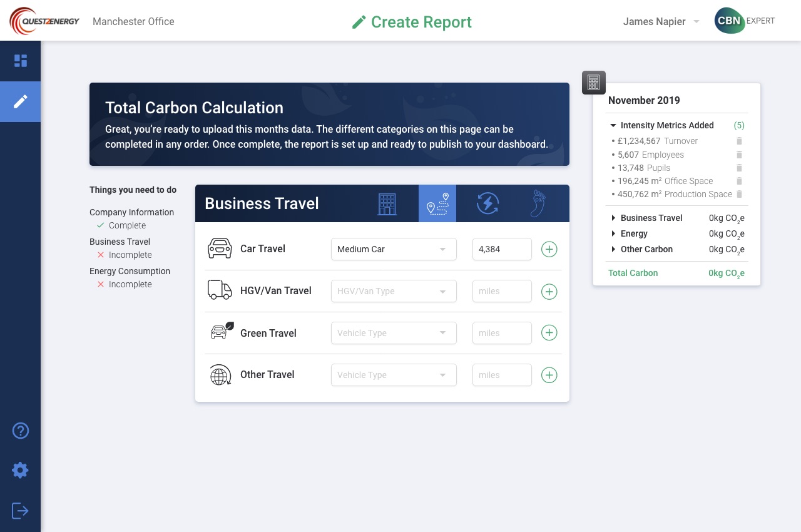Switch to the Company Information building tab
Screen dimensions: 801x532
click(x=387, y=204)
